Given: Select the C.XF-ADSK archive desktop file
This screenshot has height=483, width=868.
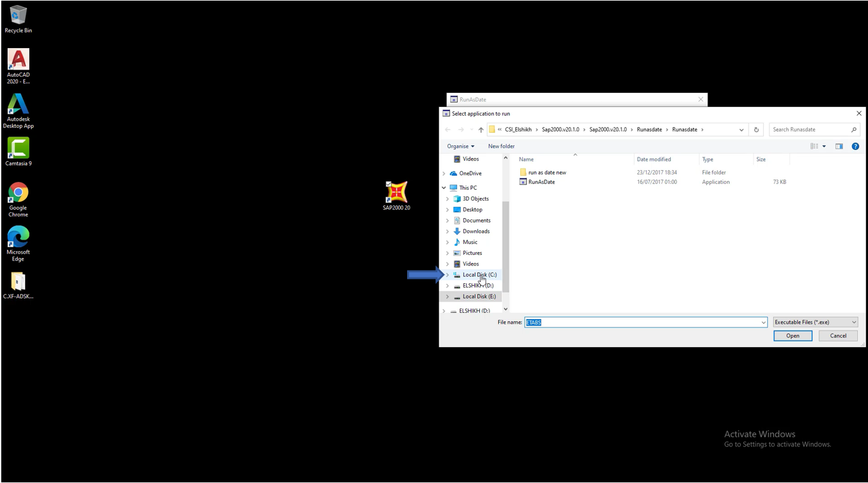Looking at the screenshot, I should [x=18, y=285].
